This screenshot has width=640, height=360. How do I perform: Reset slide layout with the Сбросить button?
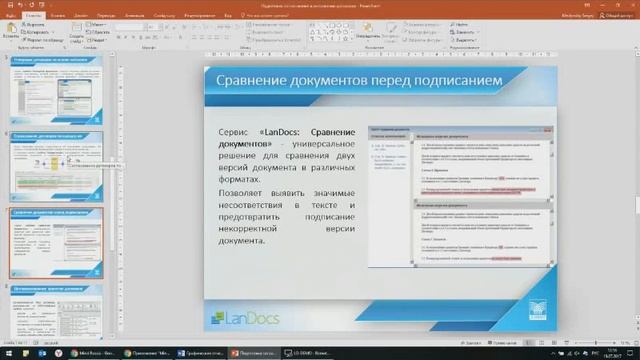pyautogui.click(x=98, y=32)
